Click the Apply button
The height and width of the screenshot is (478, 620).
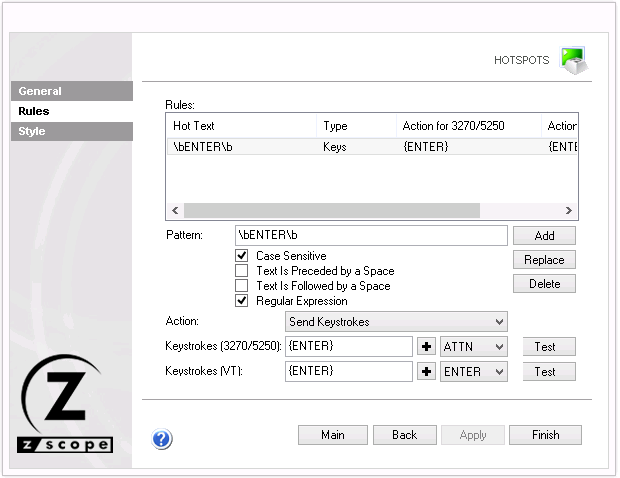click(473, 435)
